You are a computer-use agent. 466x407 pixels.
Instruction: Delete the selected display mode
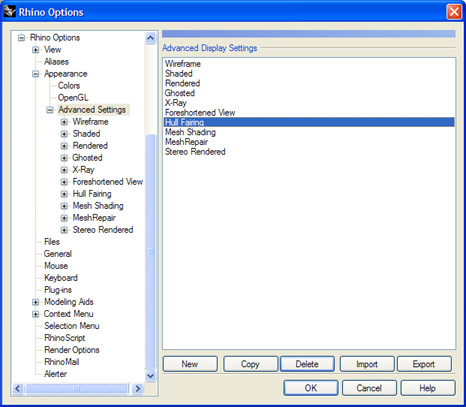[x=307, y=364]
